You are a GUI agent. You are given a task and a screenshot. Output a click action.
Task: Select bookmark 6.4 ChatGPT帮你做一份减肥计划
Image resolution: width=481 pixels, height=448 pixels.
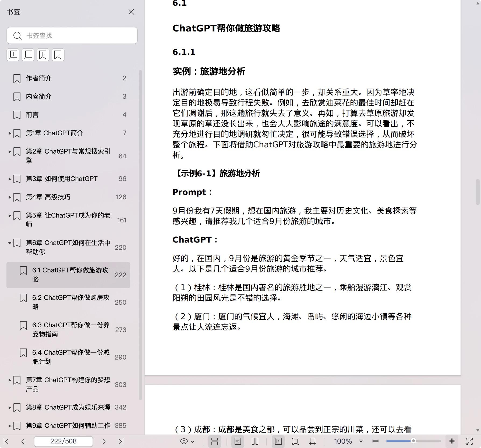68,357
